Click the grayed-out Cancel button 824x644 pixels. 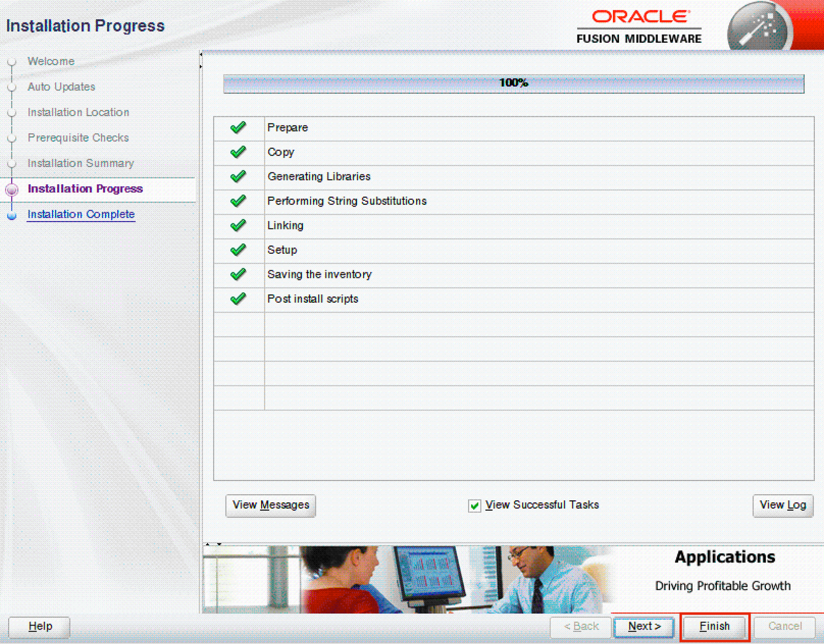tap(784, 627)
